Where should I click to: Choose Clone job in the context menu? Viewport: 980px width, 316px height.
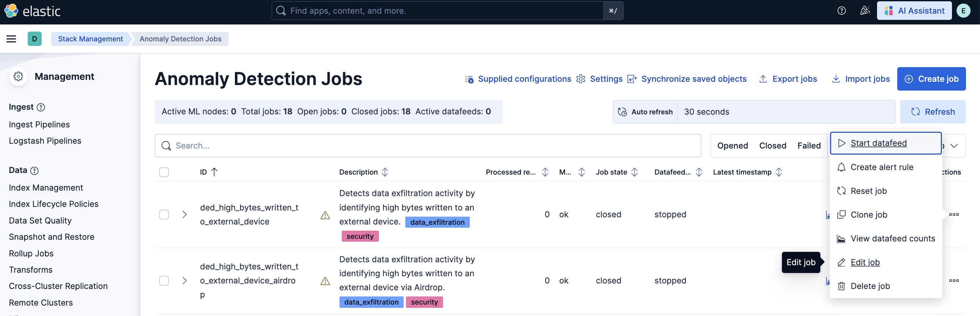tap(869, 214)
